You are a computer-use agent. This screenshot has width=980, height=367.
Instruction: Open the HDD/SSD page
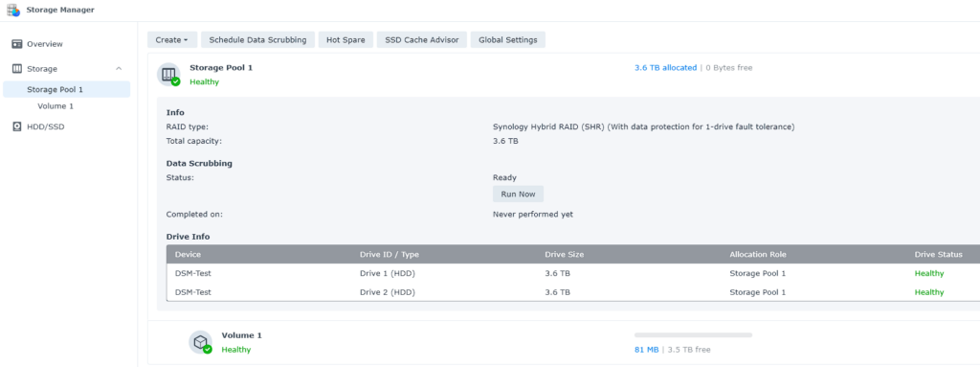pyautogui.click(x=46, y=126)
